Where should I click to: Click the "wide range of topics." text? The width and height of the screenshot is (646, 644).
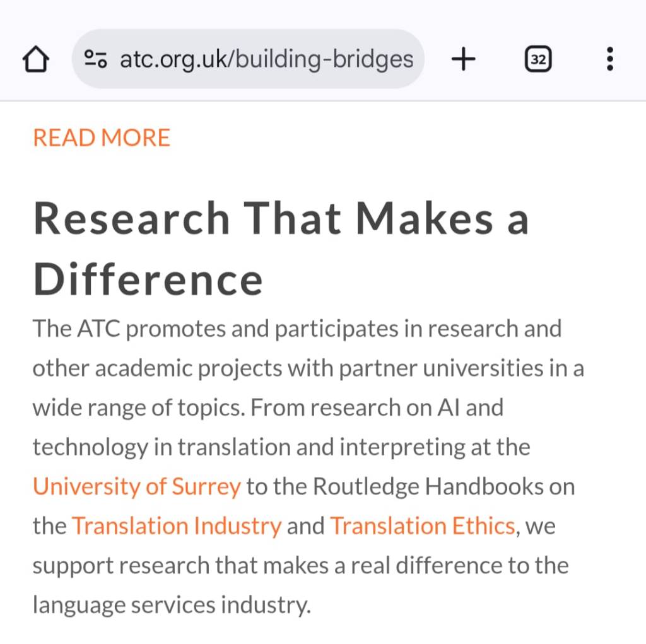click(x=138, y=408)
